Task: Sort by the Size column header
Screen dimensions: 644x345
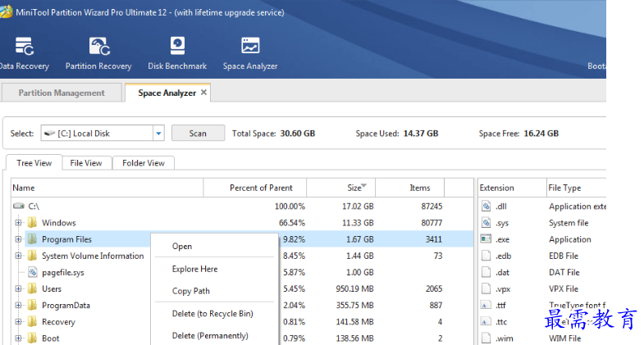Action: (341, 188)
